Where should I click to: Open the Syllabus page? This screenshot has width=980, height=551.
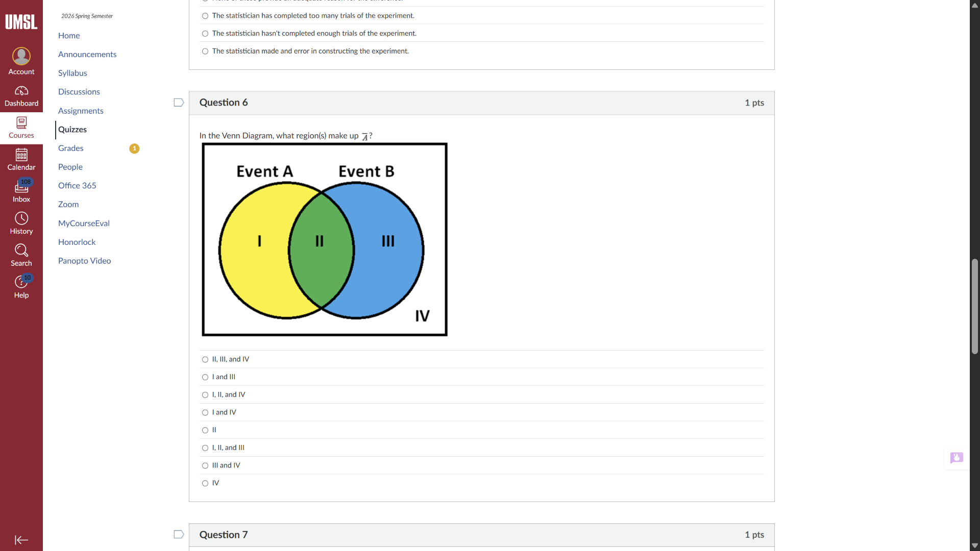tap(72, 73)
